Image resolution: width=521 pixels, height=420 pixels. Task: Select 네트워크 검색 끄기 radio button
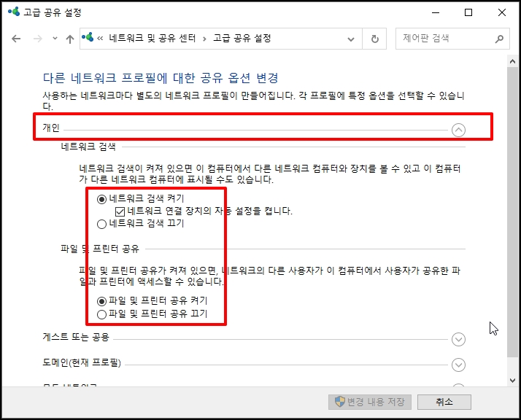[101, 224]
